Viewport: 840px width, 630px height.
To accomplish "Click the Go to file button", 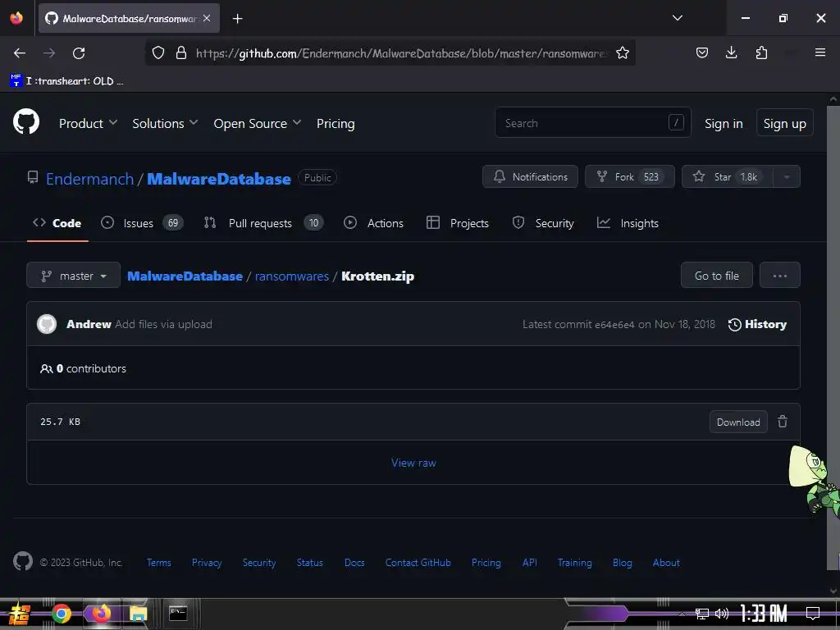I will coord(716,276).
